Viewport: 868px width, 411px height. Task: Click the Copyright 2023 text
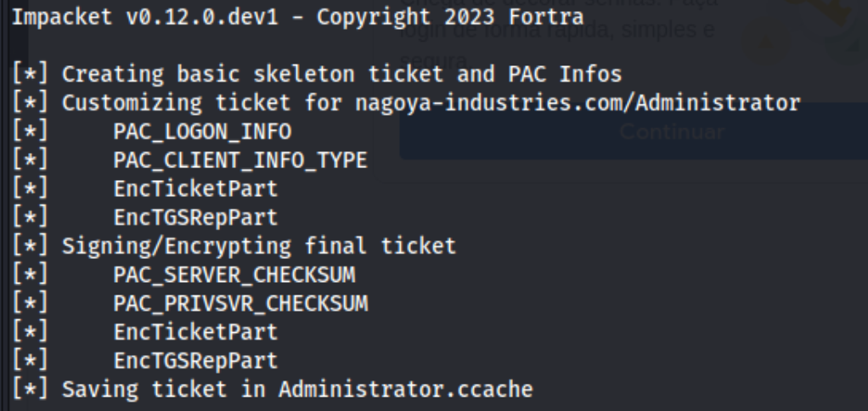tap(406, 17)
